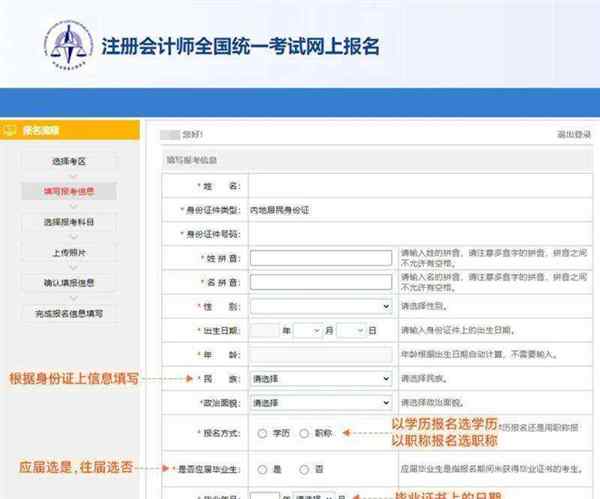The image size is (600, 499).
Task: Open the 性别 dropdown
Action: pyautogui.click(x=321, y=307)
